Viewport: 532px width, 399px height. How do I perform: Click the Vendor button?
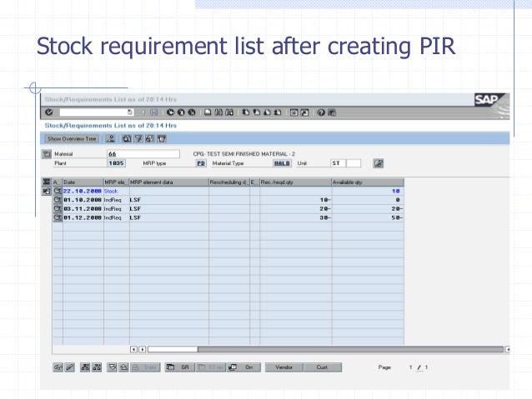pos(284,367)
